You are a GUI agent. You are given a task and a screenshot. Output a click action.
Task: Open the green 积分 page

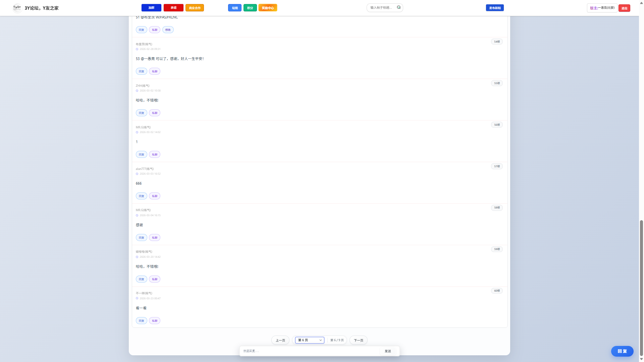(250, 8)
